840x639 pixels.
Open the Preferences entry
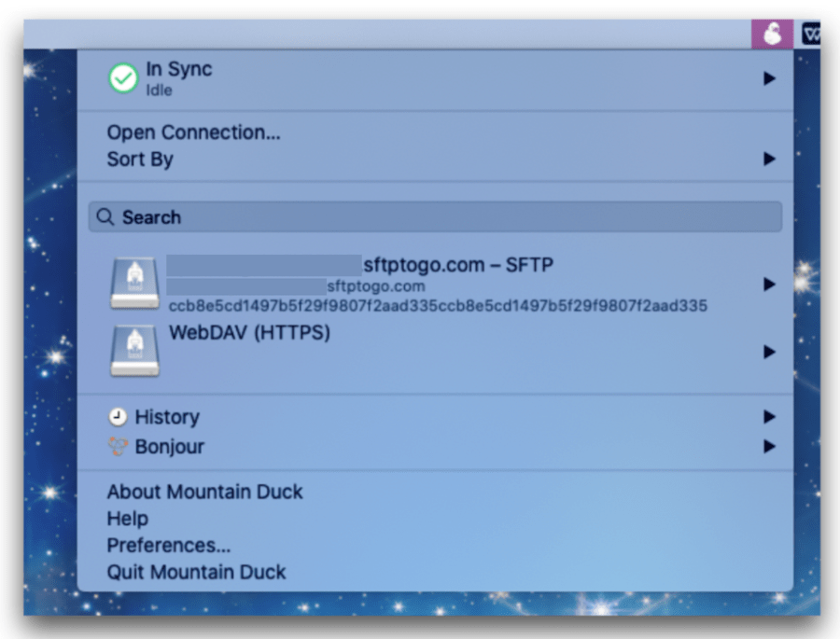coord(168,545)
